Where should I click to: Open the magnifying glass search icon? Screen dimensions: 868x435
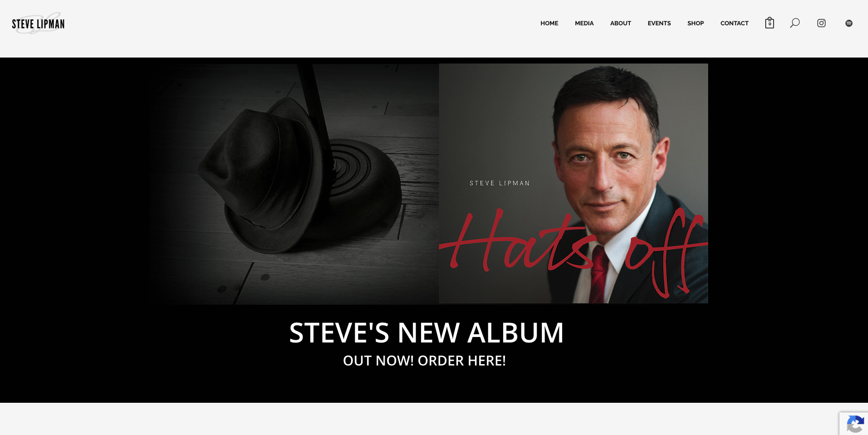click(x=795, y=23)
